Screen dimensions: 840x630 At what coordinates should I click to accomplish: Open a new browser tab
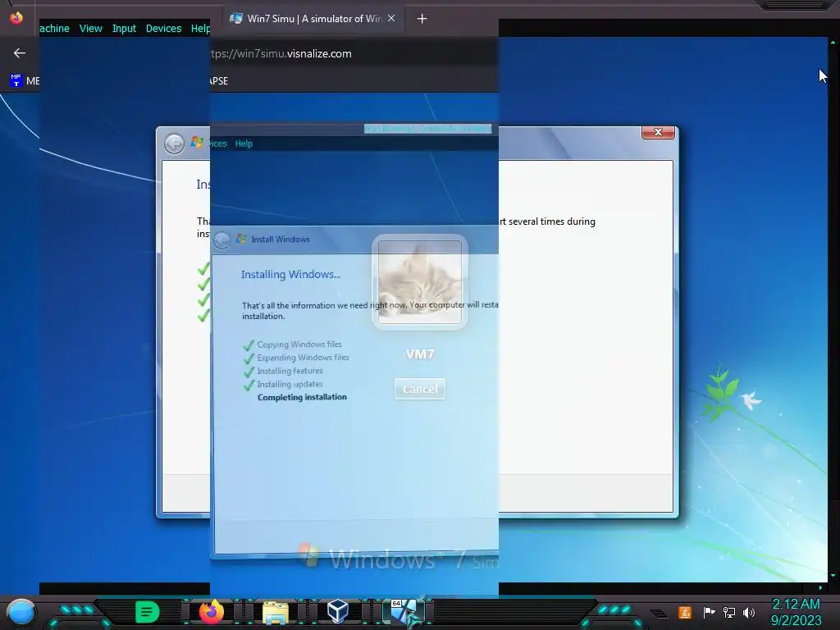(422, 19)
